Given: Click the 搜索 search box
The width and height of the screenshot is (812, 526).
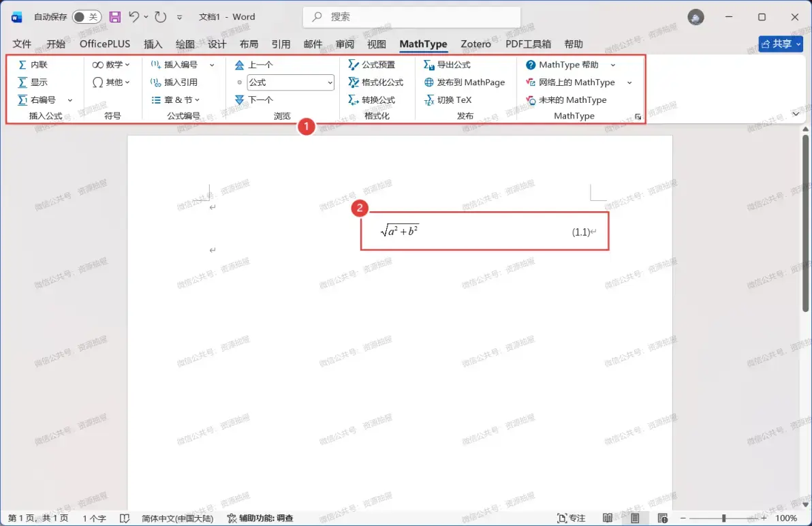Looking at the screenshot, I should (411, 17).
